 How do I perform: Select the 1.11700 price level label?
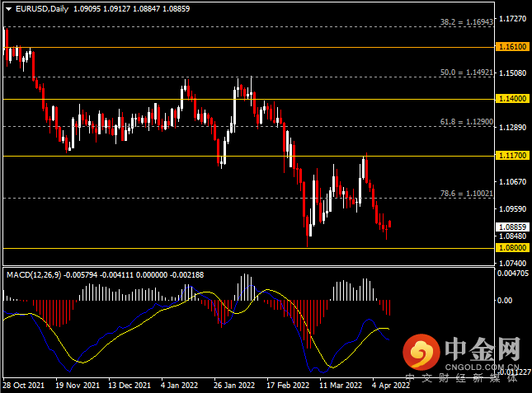click(x=512, y=155)
